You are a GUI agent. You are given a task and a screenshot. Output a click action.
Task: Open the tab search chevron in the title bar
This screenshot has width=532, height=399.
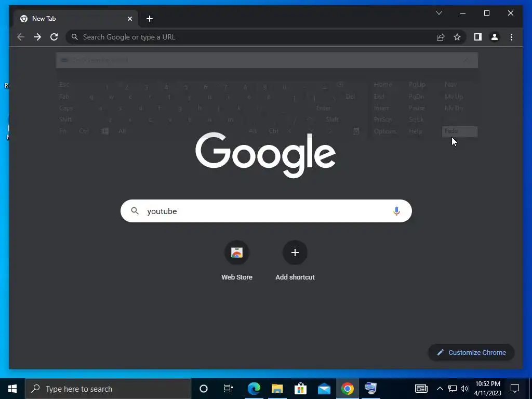[x=438, y=13]
